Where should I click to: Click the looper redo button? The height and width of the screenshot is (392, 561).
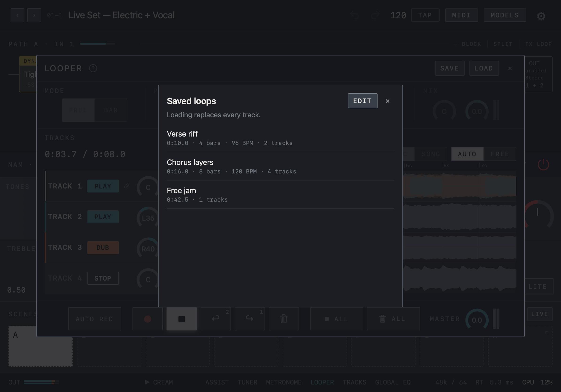coord(249,319)
